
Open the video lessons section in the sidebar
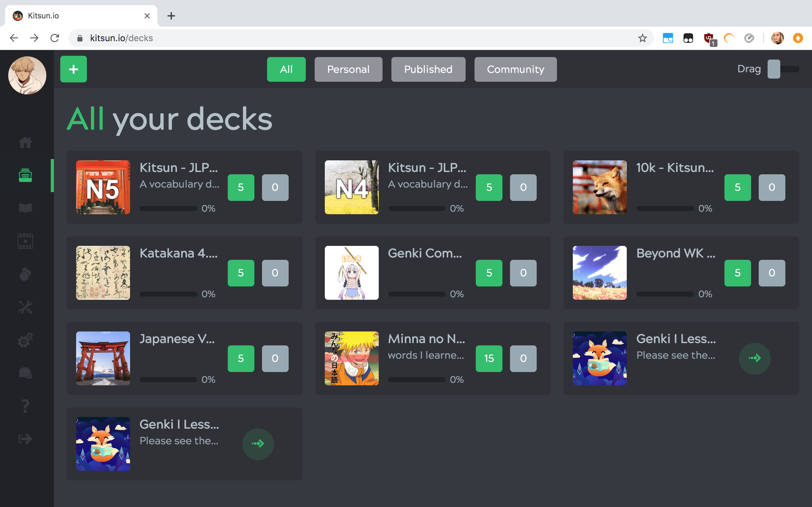click(26, 241)
